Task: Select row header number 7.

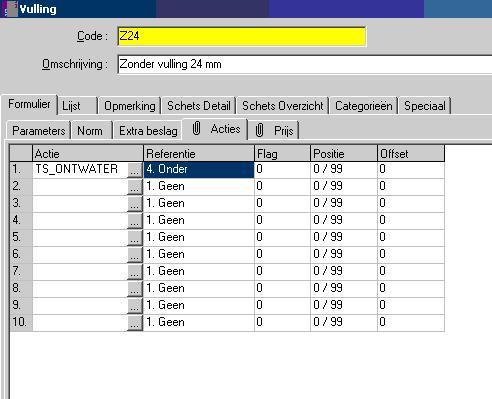Action: (x=21, y=272)
